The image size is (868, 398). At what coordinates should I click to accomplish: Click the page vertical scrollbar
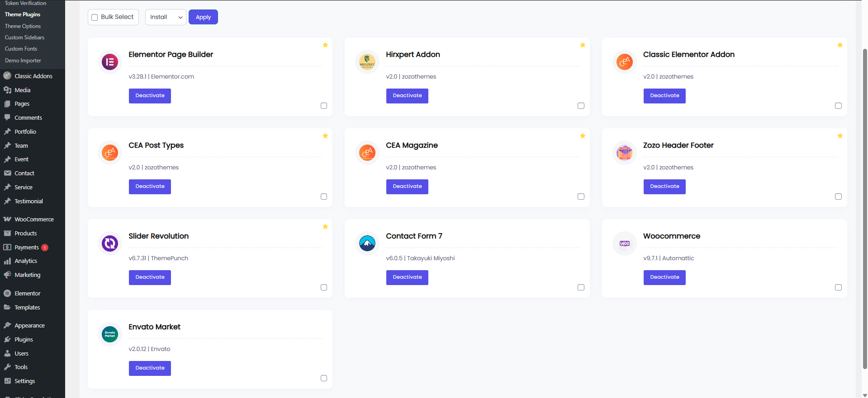(865, 209)
